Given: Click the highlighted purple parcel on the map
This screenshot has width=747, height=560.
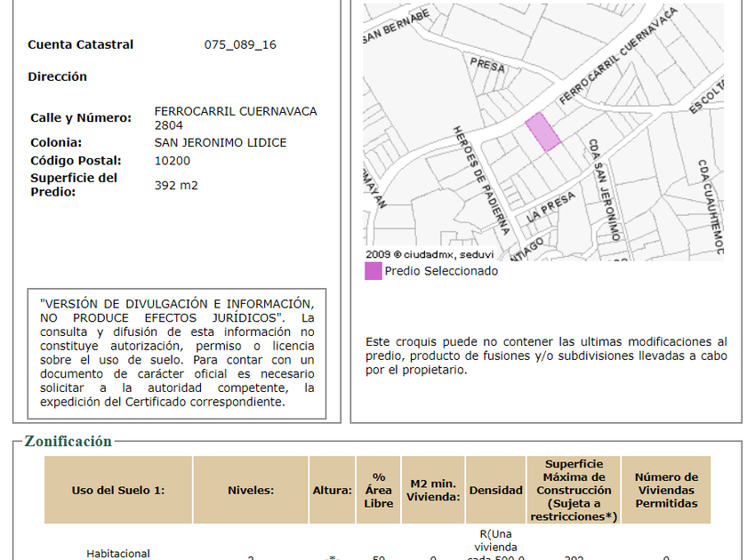Looking at the screenshot, I should (542, 132).
